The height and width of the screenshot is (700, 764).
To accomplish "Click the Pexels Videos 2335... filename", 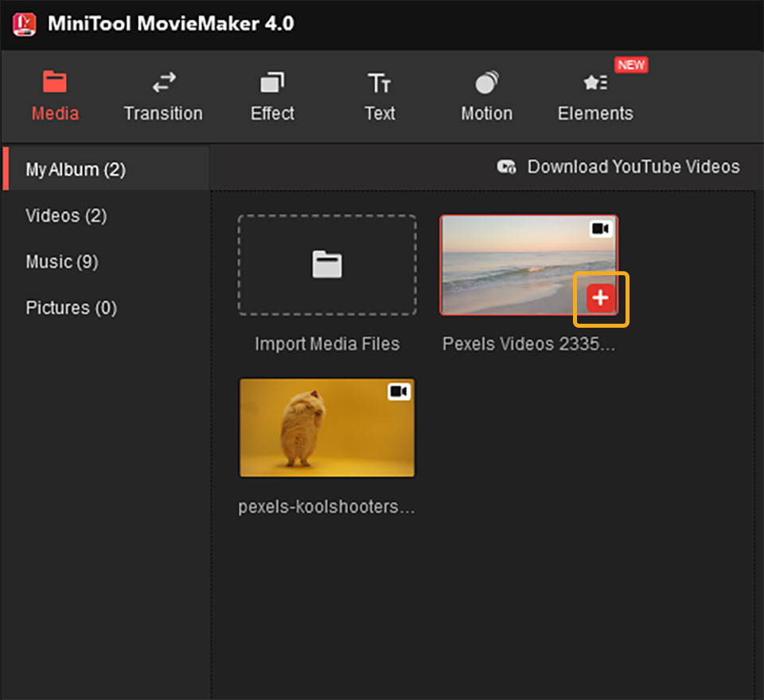I will [528, 344].
